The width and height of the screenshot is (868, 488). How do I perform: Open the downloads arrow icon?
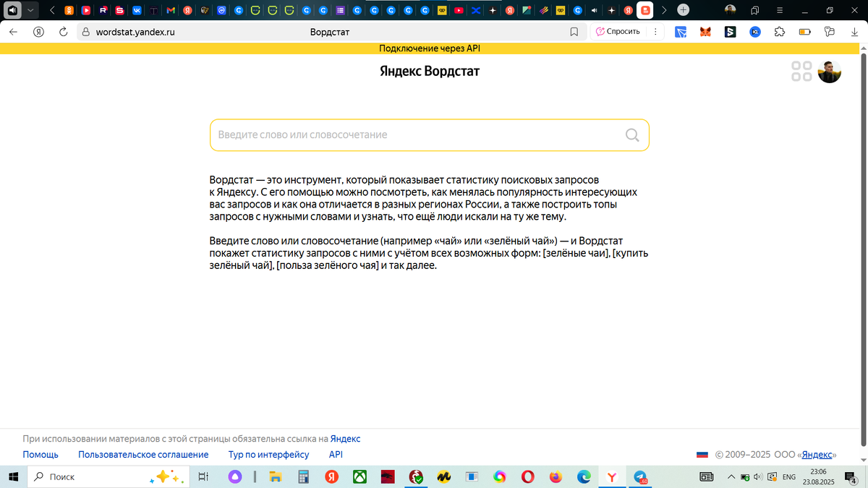[854, 32]
